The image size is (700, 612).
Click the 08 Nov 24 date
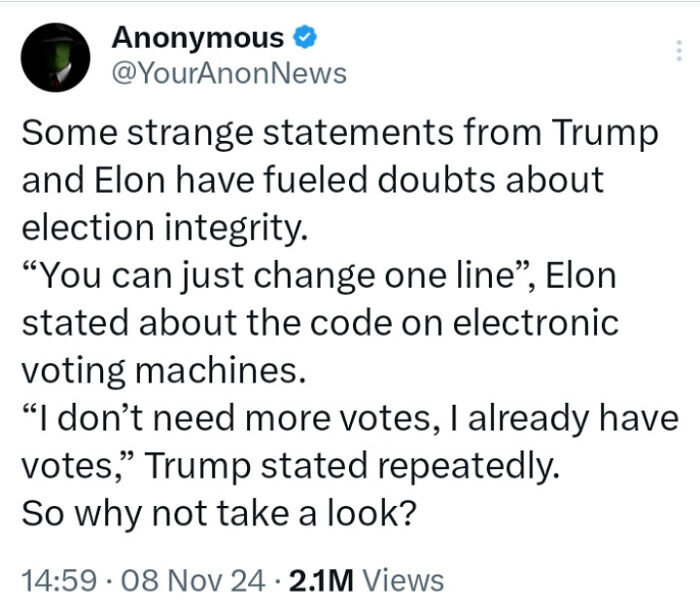click(193, 580)
